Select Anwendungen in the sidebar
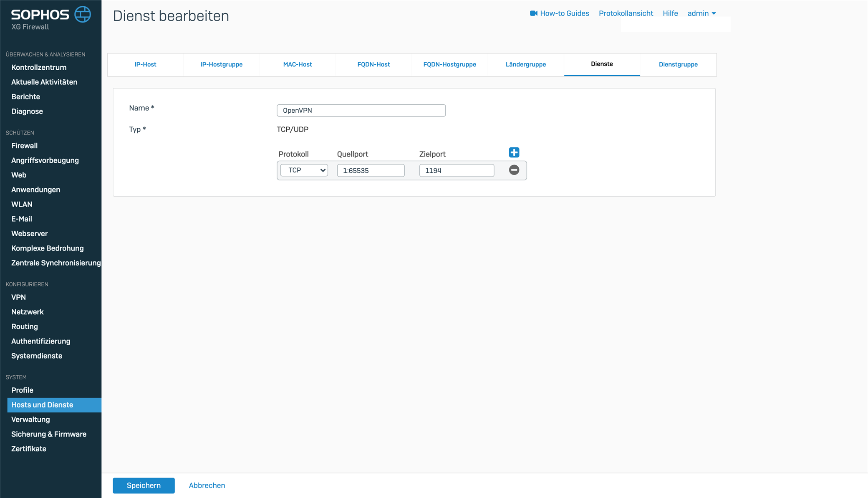The image size is (868, 498). pos(35,190)
